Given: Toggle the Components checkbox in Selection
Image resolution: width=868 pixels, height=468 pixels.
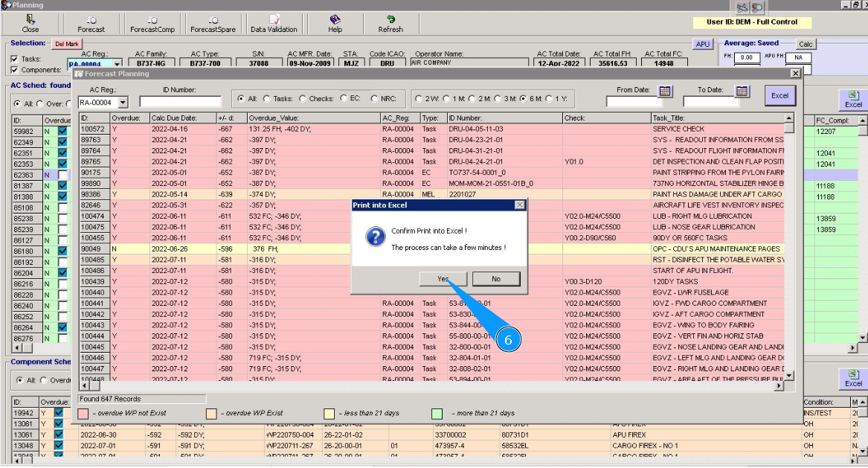Looking at the screenshot, I should point(15,70).
